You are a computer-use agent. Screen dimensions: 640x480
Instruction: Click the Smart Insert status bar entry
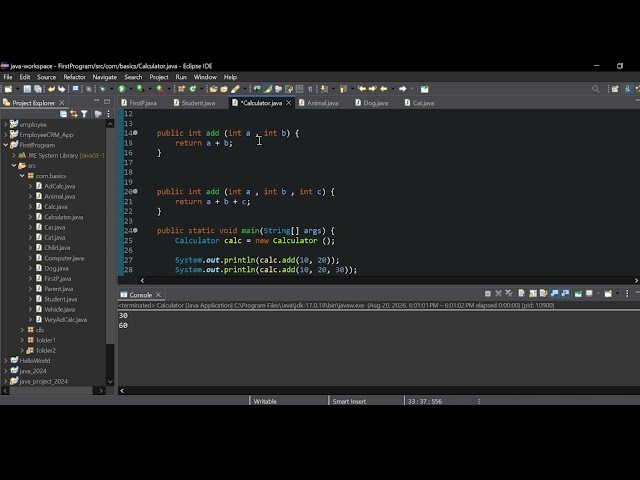coord(349,401)
